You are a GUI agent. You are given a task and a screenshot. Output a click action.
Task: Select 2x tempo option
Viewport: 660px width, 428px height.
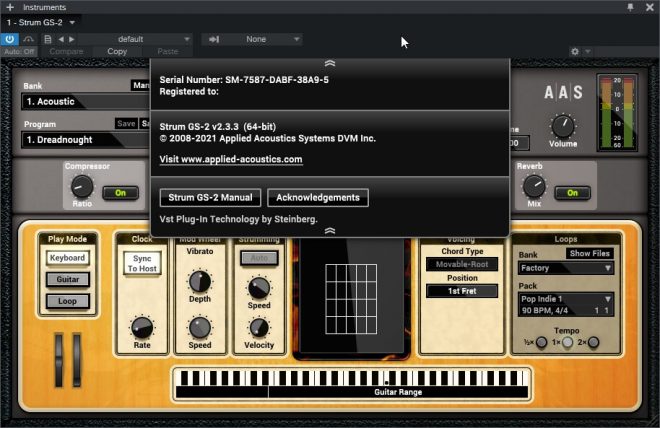593,342
